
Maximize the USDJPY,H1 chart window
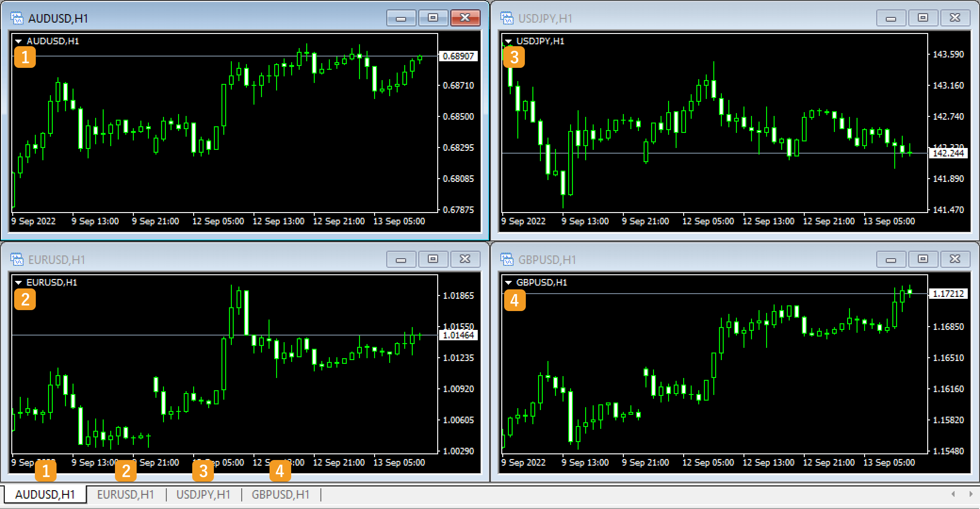pos(923,18)
